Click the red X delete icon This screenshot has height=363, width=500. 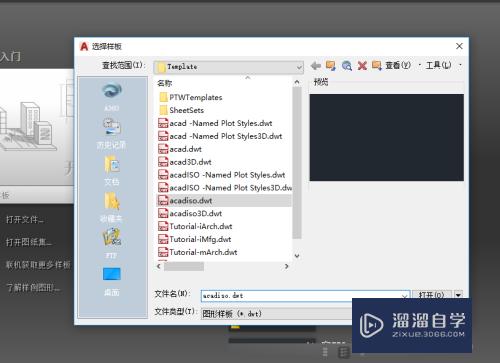362,66
